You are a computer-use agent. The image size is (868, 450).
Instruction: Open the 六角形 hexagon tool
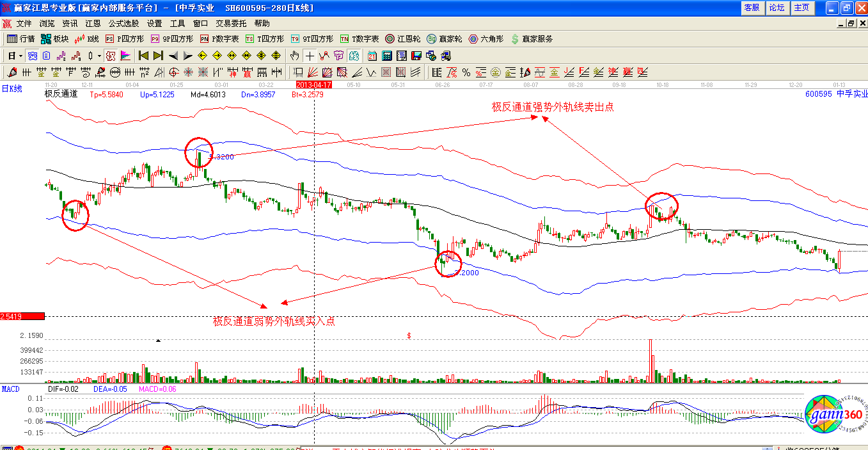[x=485, y=39]
